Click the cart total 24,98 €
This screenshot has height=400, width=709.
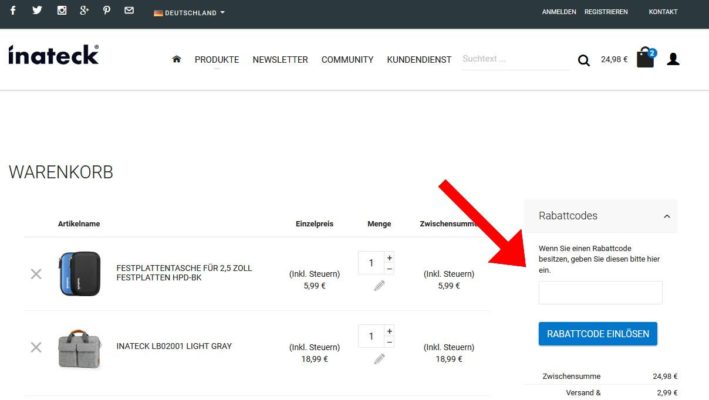[614, 59]
